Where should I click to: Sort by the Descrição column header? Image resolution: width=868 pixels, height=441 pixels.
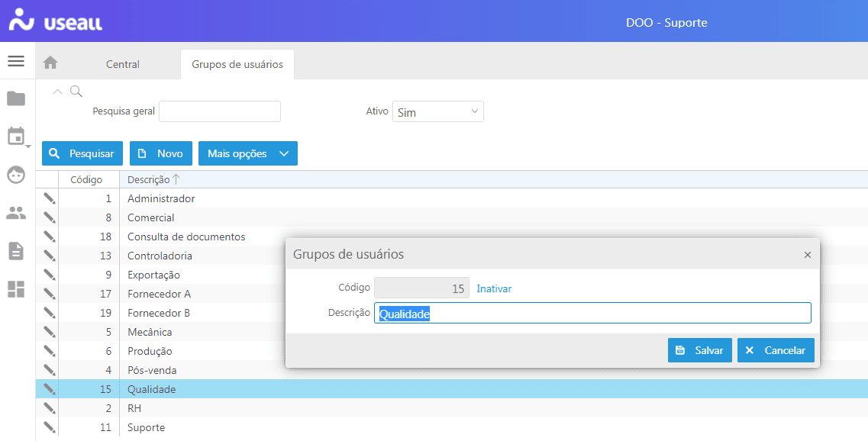click(x=149, y=179)
